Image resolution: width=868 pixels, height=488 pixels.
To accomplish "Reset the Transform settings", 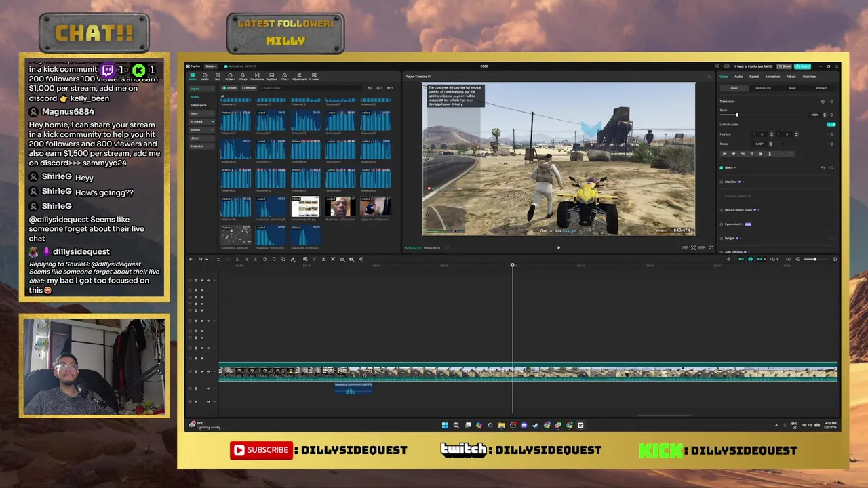I will click(x=823, y=102).
